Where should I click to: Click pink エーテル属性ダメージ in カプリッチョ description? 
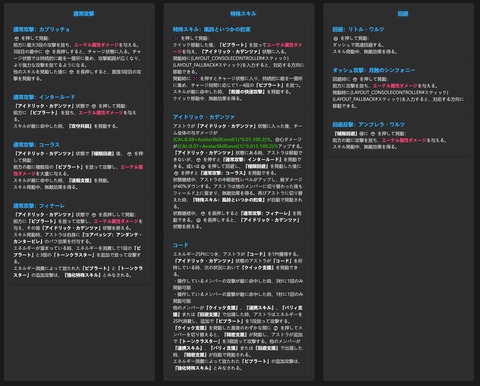click(x=96, y=45)
